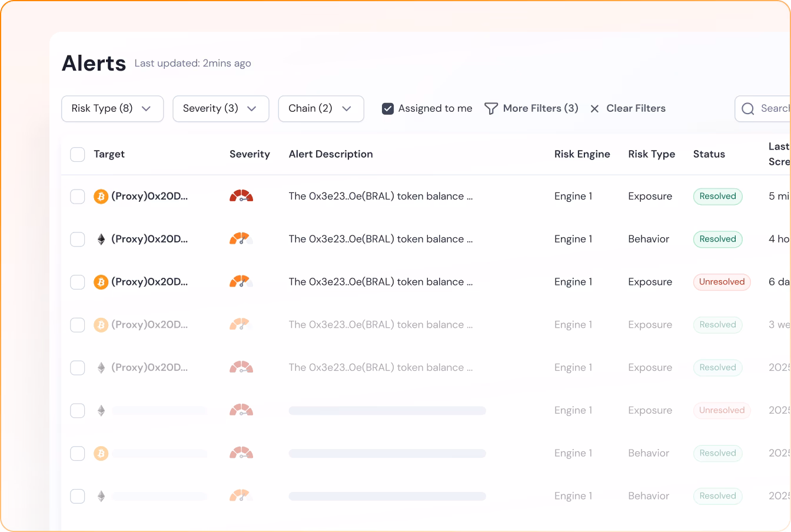The width and height of the screenshot is (791, 532).
Task: Click the Bitcoin icon in the third row
Action: 101,282
